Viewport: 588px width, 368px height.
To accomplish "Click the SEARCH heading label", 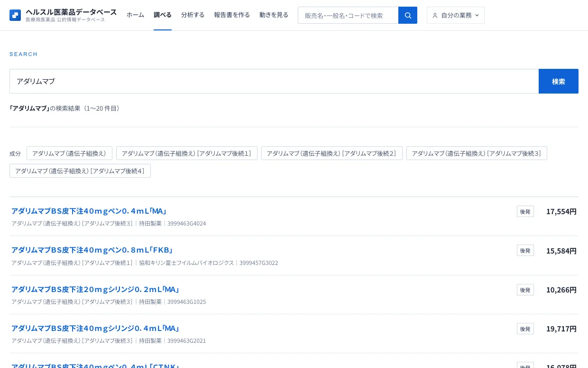I will pyautogui.click(x=24, y=54).
